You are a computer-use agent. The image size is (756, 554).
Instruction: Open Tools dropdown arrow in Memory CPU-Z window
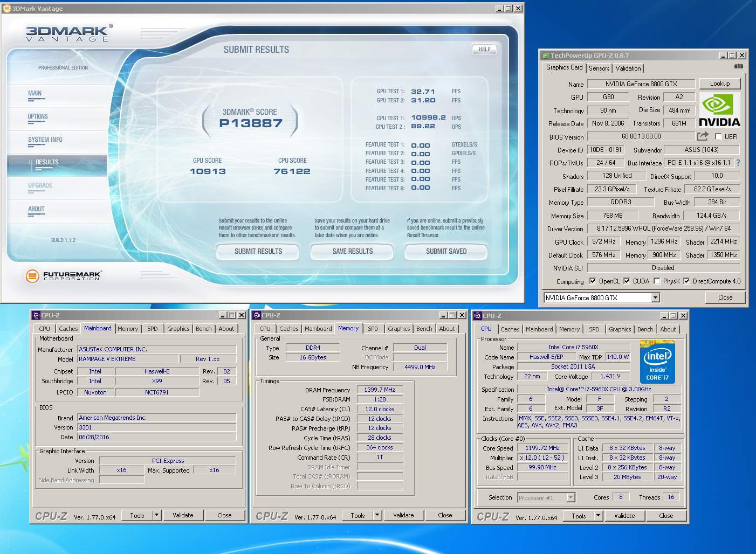click(x=377, y=515)
